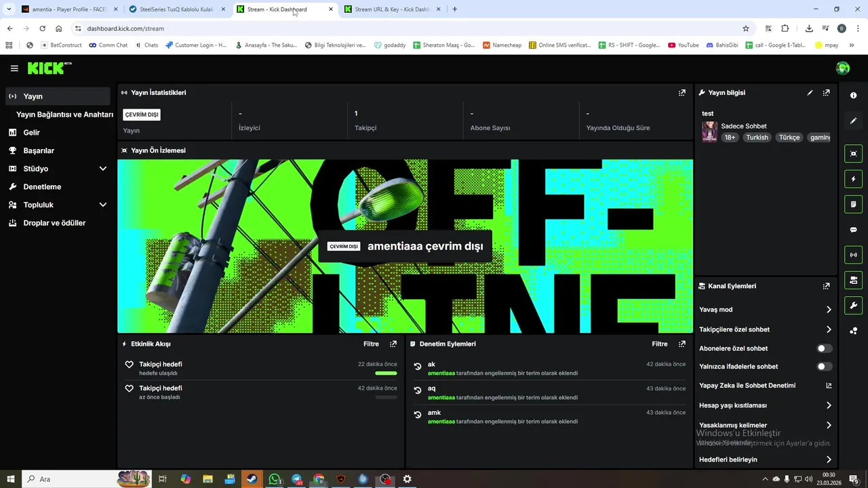Open Hesap yaşı kısıtlaması arrow
This screenshot has height=488, width=868.
tap(829, 406)
